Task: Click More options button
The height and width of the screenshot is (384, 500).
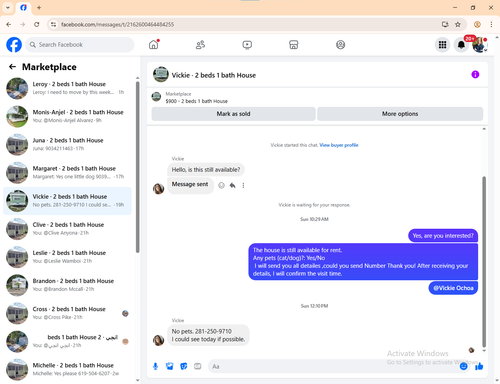Action: click(x=400, y=114)
